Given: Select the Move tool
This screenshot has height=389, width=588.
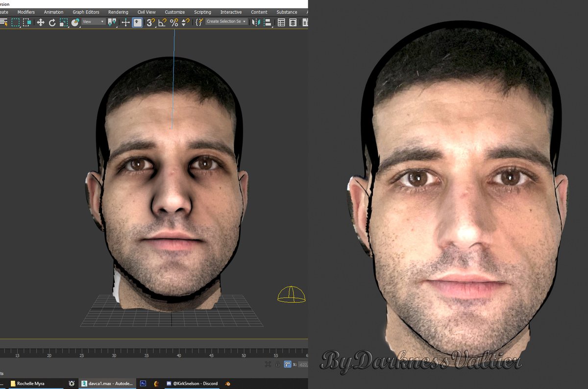Looking at the screenshot, I should click(x=41, y=22).
